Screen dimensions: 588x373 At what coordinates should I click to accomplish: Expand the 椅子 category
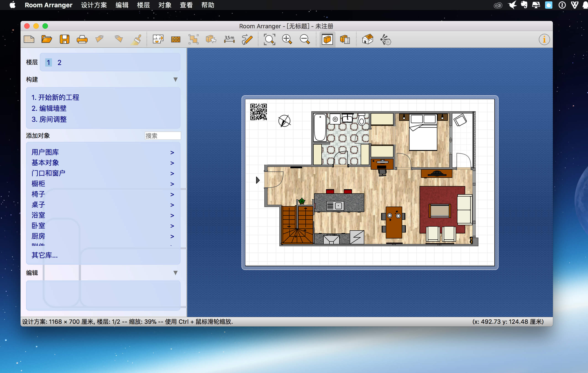[x=103, y=194]
